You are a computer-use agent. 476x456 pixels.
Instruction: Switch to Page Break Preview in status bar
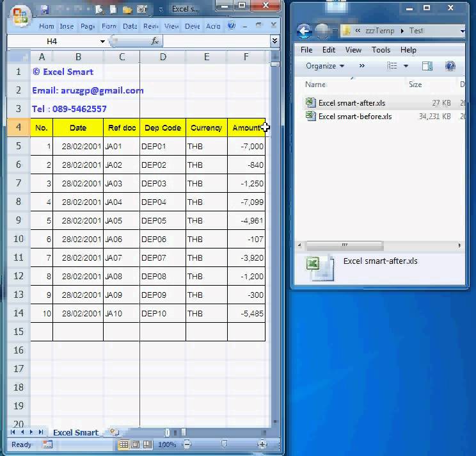tap(147, 444)
